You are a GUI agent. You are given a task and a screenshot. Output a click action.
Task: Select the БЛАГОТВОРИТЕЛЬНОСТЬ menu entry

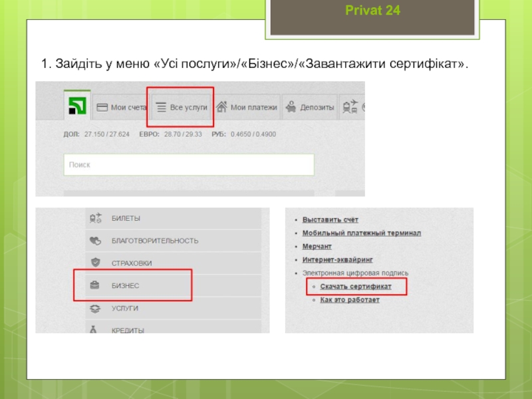point(174,241)
